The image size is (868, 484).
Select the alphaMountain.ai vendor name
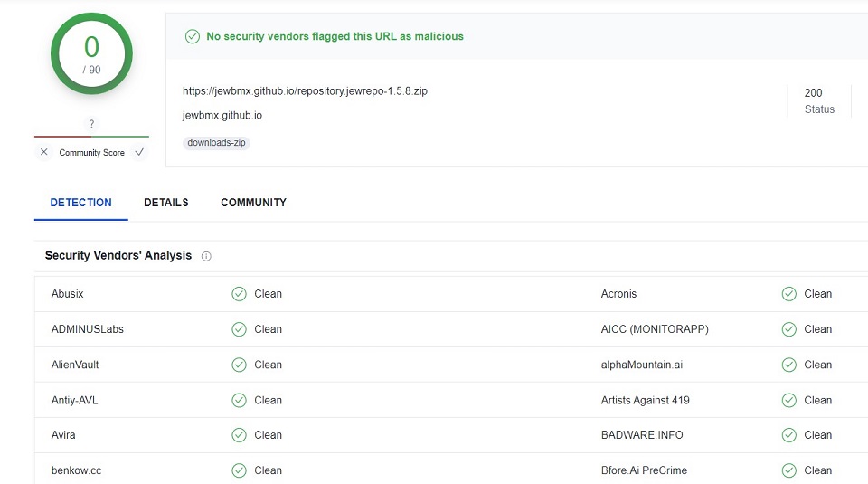[x=642, y=365]
